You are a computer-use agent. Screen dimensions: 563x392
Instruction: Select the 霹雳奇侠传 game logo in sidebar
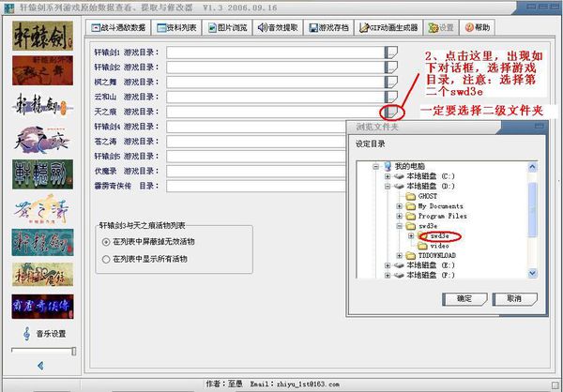coord(42,307)
